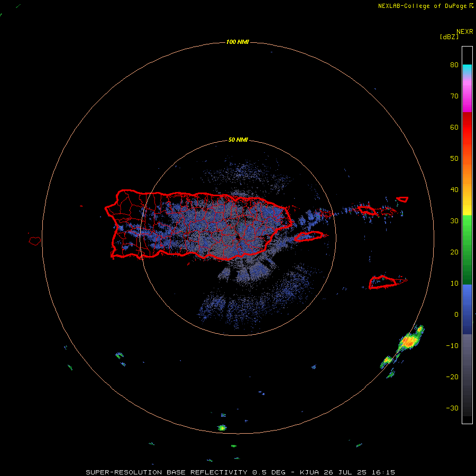Click the 0 dBZ scale tick label

pyautogui.click(x=456, y=315)
